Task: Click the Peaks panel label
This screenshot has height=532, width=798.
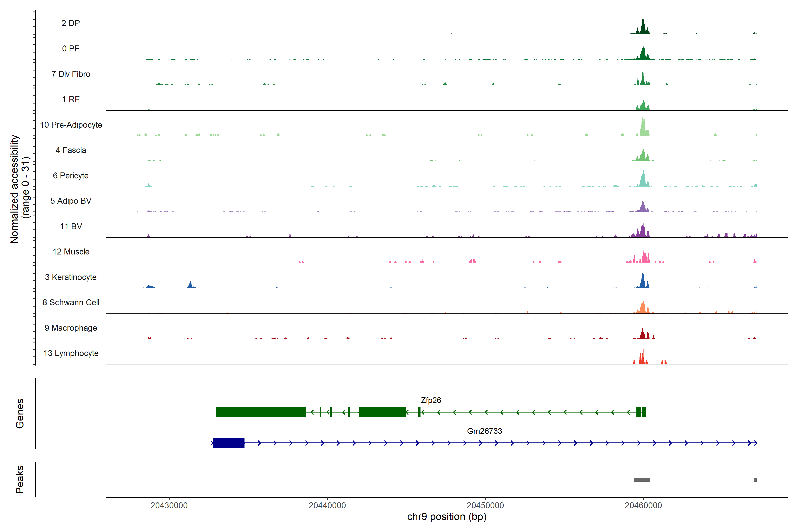Action: tap(20, 479)
